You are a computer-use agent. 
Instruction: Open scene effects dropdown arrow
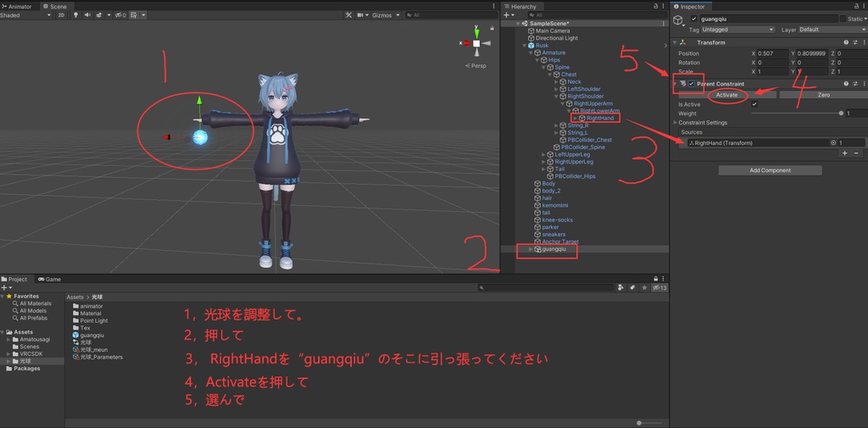(x=108, y=15)
